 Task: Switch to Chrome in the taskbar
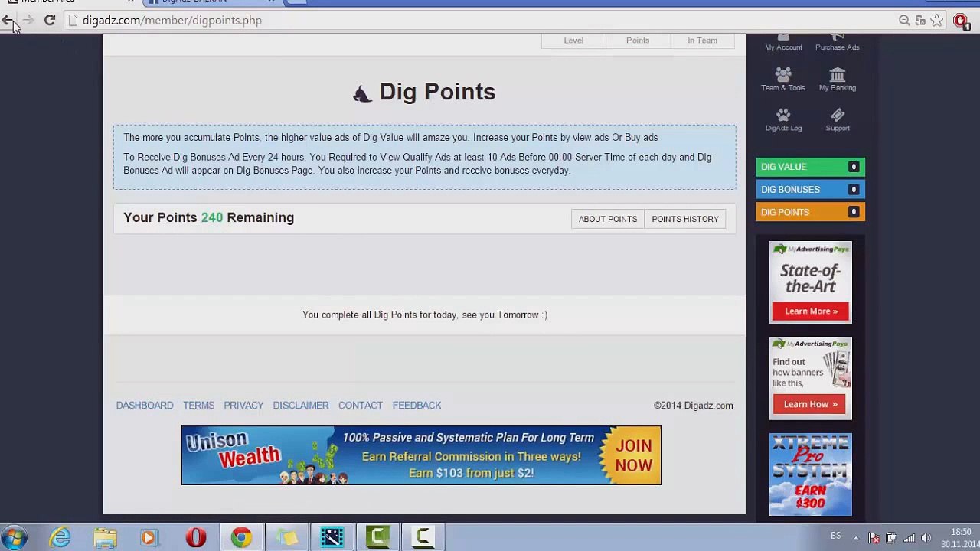[241, 537]
